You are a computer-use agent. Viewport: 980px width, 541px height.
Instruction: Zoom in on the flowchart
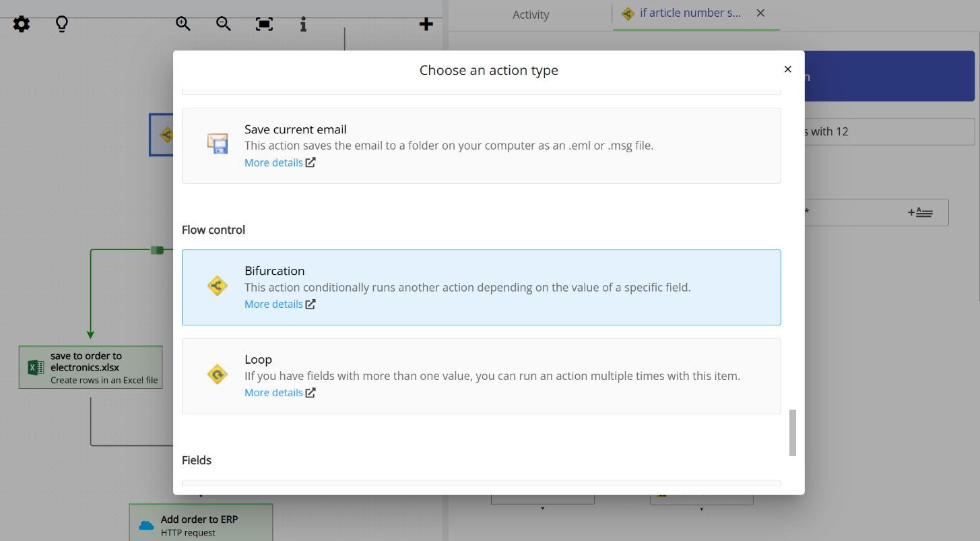click(183, 23)
